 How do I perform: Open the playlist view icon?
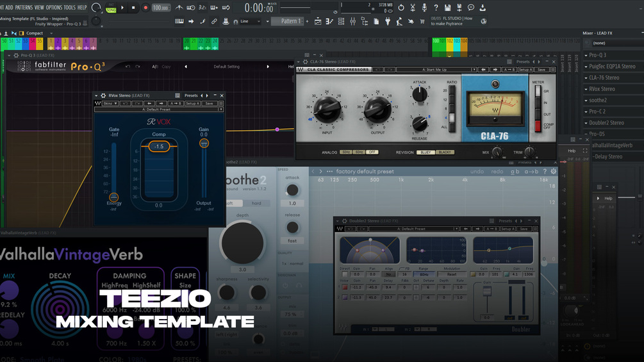[318, 21]
